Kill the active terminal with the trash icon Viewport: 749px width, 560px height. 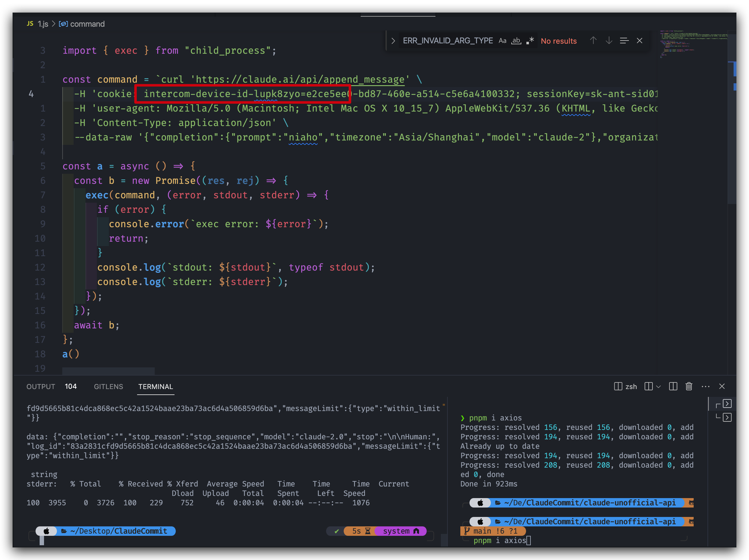(x=689, y=387)
